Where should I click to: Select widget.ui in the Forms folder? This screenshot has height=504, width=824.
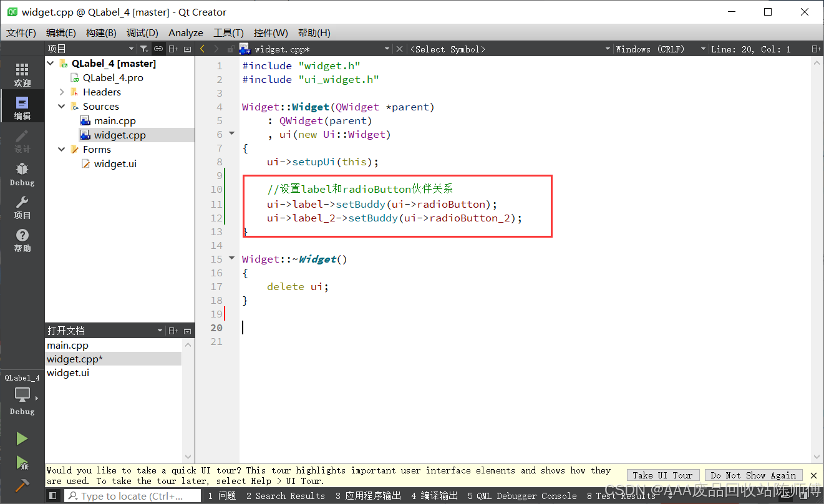[x=115, y=164]
